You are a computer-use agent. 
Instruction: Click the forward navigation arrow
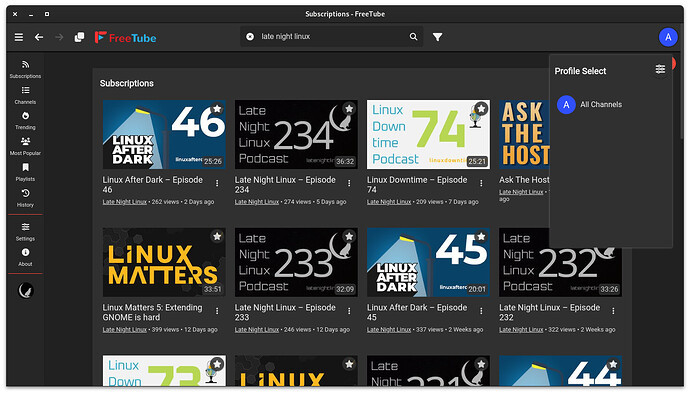(x=59, y=37)
